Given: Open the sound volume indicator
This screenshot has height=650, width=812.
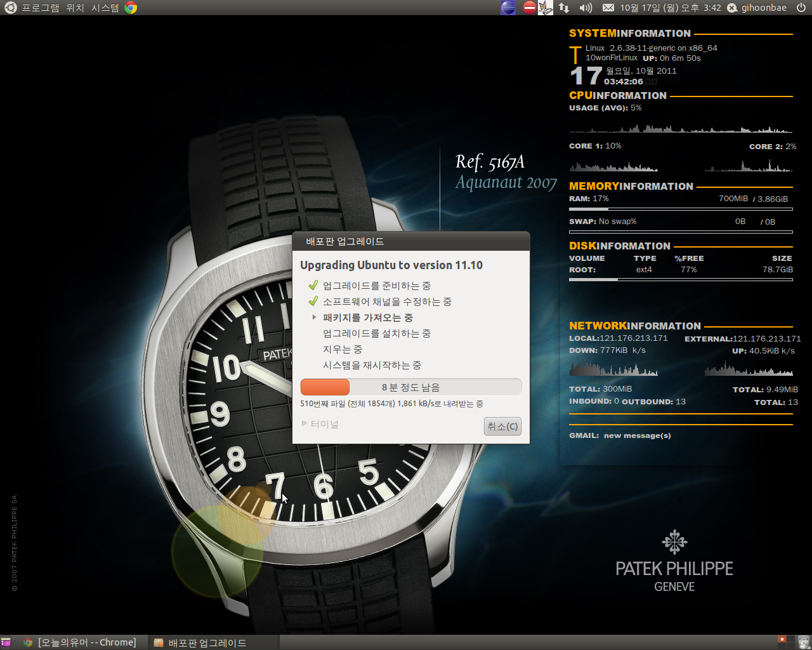Looking at the screenshot, I should click(586, 8).
